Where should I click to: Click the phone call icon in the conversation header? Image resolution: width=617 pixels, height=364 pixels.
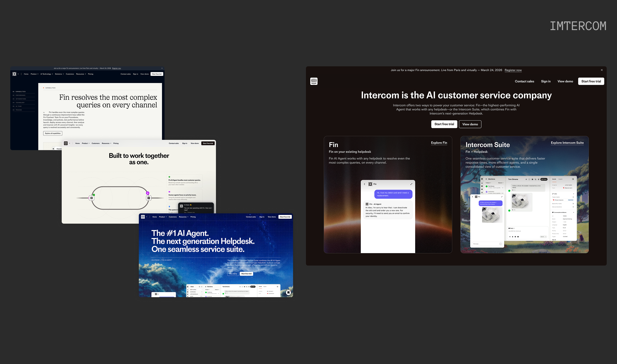[x=536, y=179]
